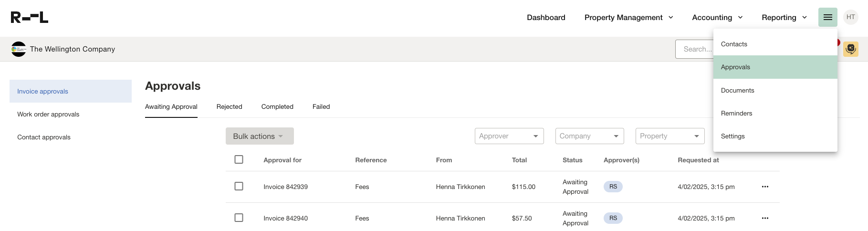Open the Property filter dropdown
The image size is (868, 231).
pos(669,136)
